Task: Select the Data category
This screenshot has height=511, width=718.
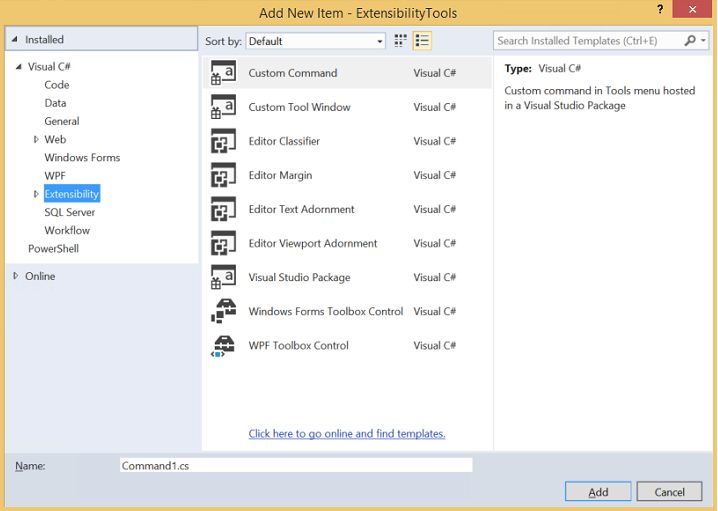Action: 55,103
